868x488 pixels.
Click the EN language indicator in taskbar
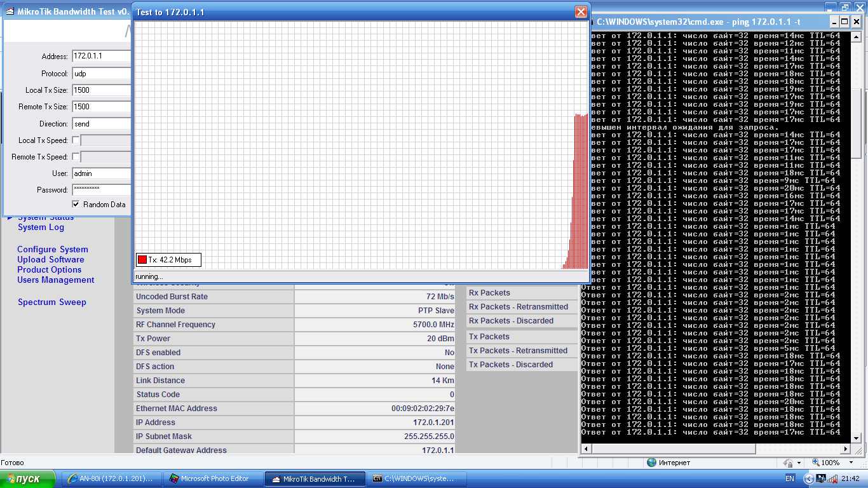[790, 478]
